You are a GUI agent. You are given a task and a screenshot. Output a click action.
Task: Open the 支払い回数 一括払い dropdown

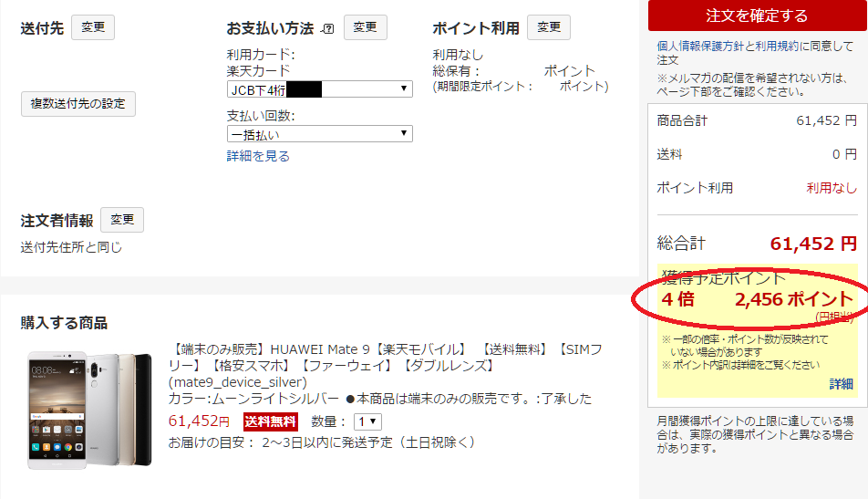point(319,134)
